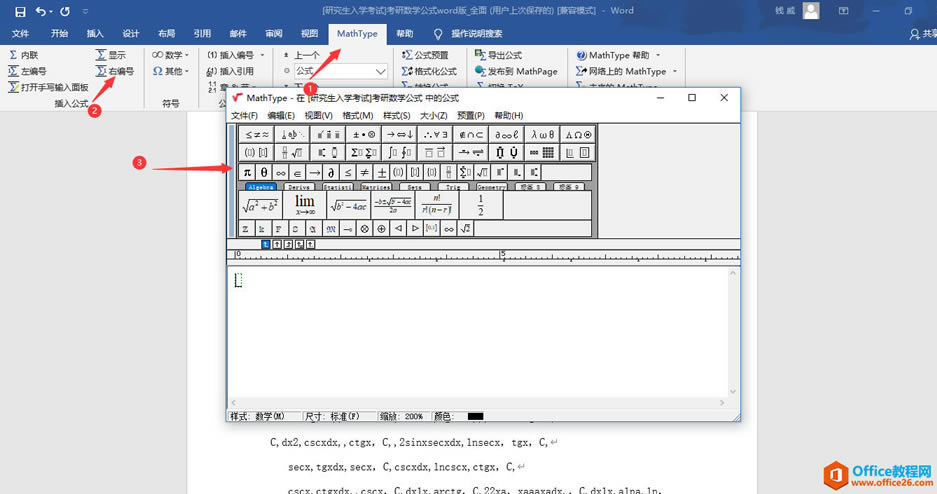Insert partial derivative symbol
Screen dimensions: 937x494
click(x=330, y=173)
